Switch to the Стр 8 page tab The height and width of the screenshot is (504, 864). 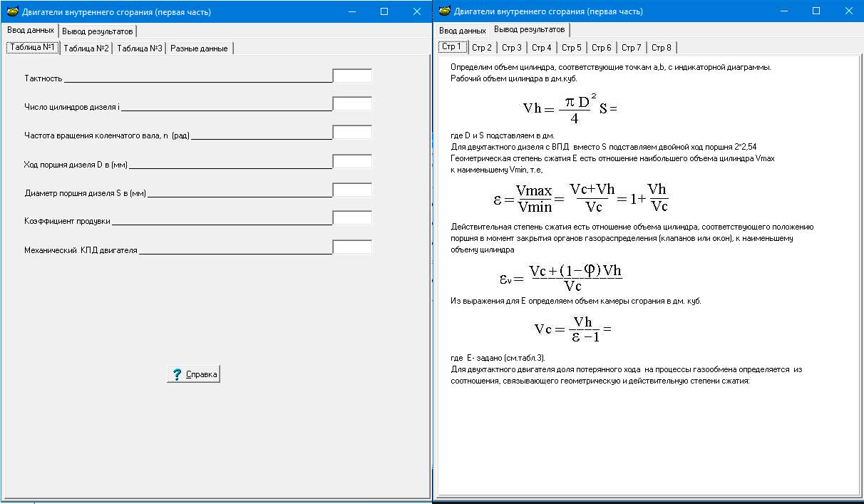(x=662, y=48)
